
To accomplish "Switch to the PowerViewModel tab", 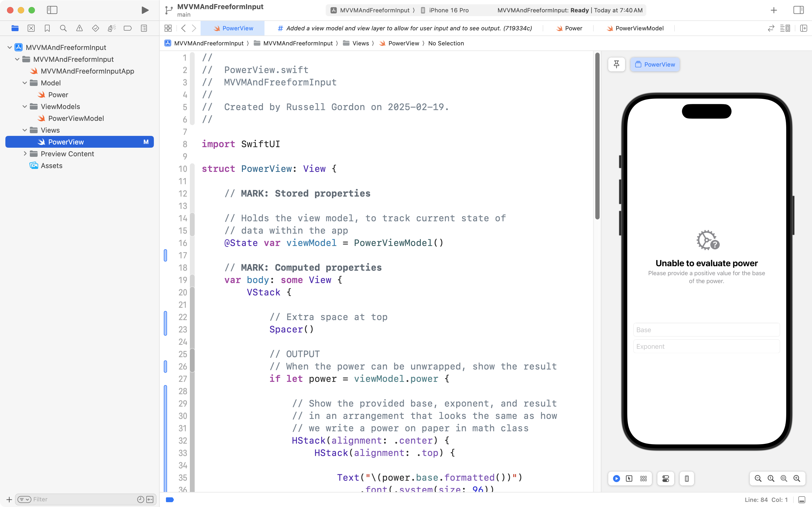I will (x=635, y=28).
